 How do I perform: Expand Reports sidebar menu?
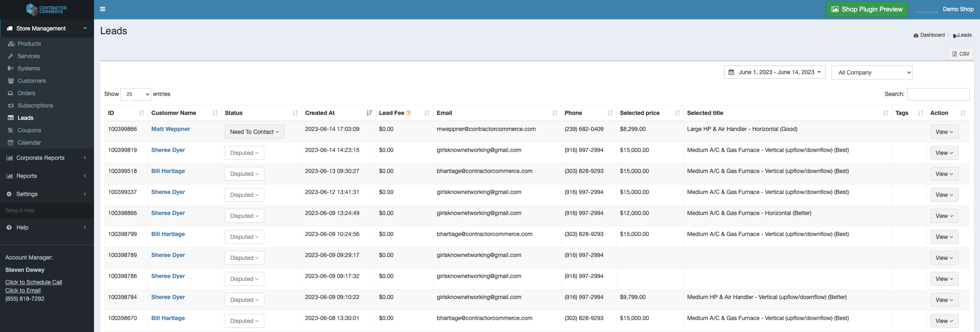(x=47, y=176)
